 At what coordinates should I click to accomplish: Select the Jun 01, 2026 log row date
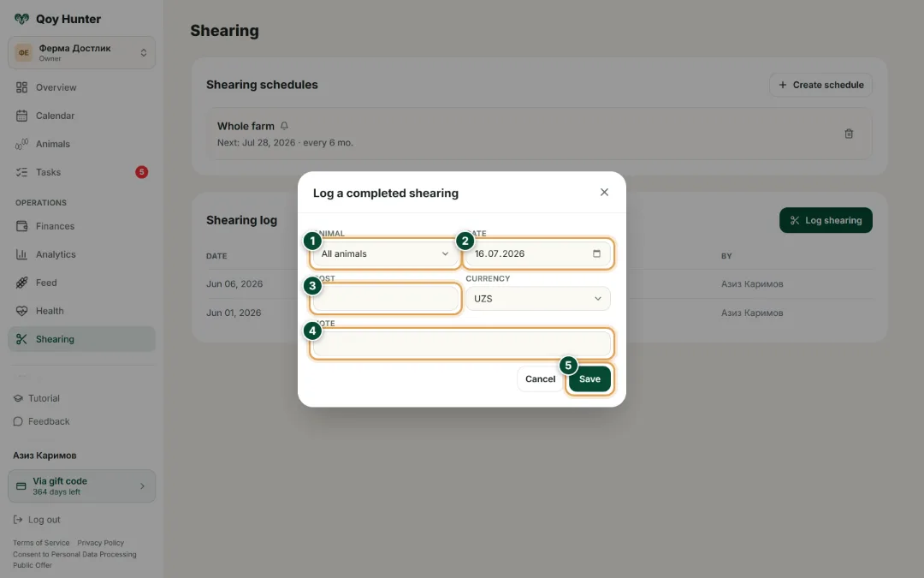tap(234, 313)
